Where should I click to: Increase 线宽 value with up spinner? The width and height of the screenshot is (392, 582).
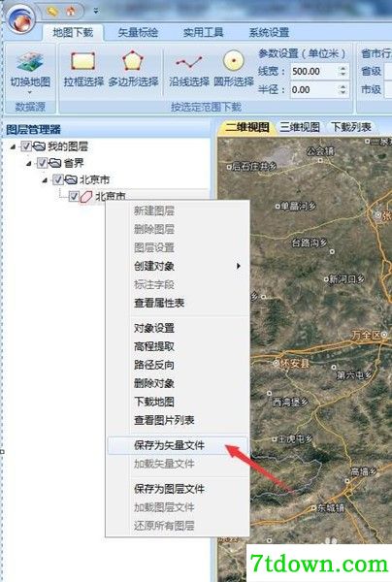coord(343,68)
